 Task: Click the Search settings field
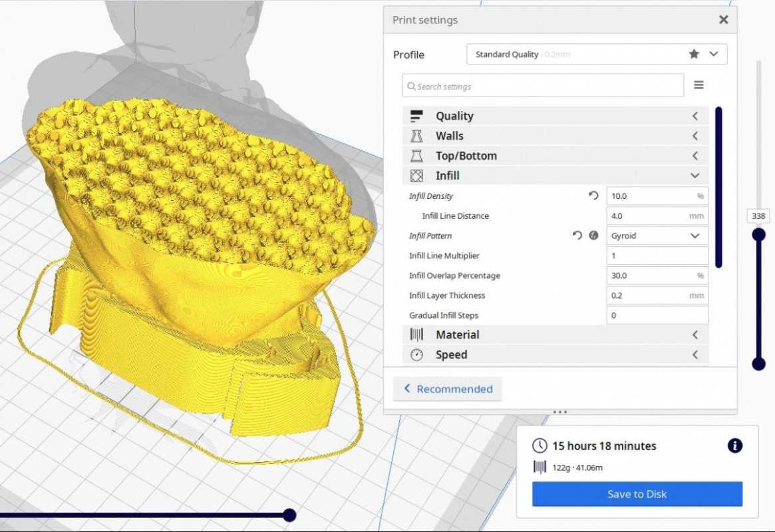click(x=543, y=86)
